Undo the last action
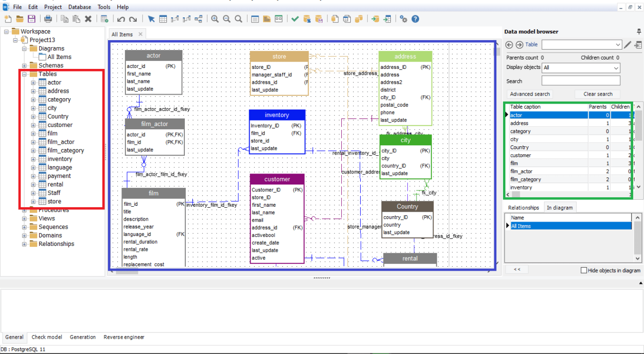 pos(121,19)
